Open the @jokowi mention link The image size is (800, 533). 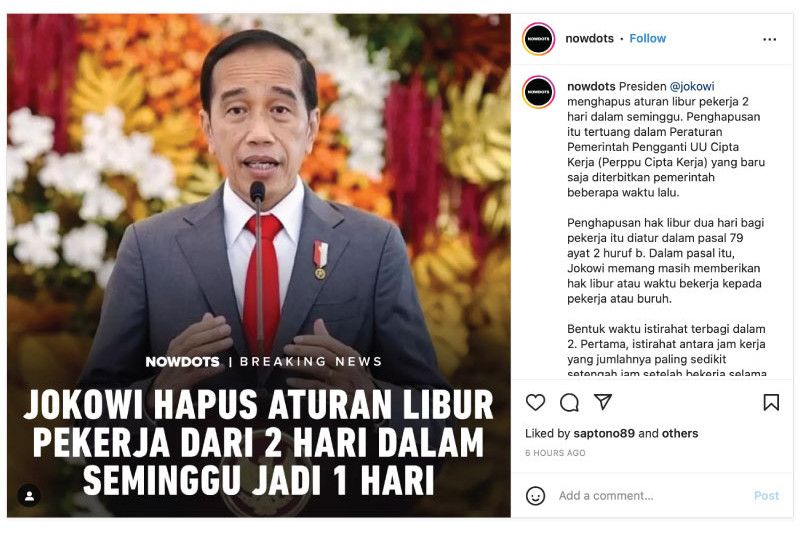[x=692, y=86]
